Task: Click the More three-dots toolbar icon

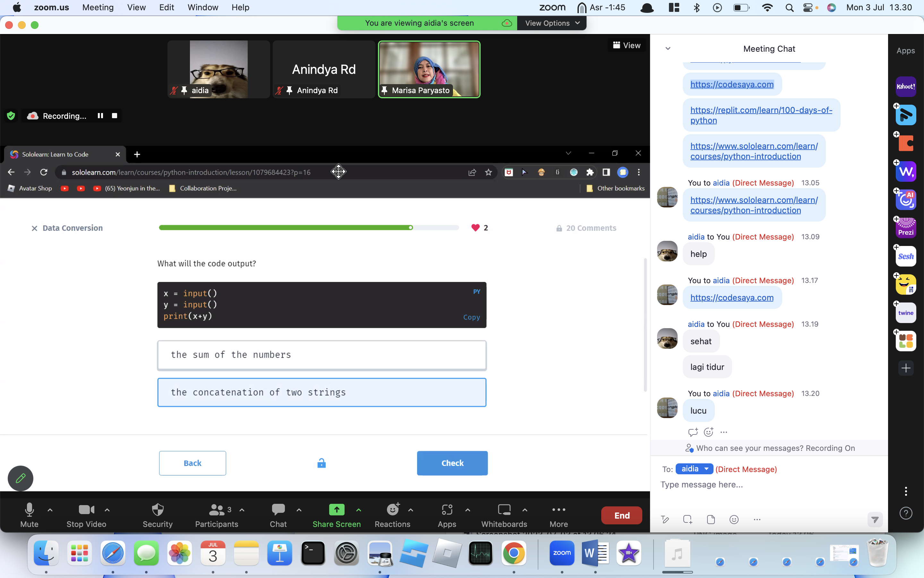Action: point(559,510)
